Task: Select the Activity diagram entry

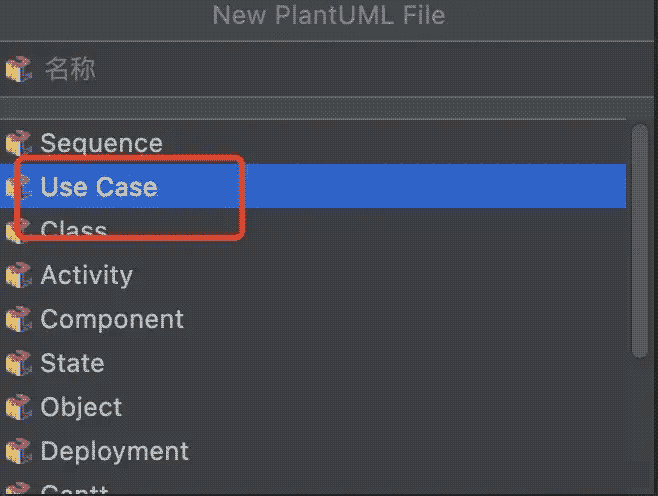Action: pyautogui.click(x=86, y=275)
